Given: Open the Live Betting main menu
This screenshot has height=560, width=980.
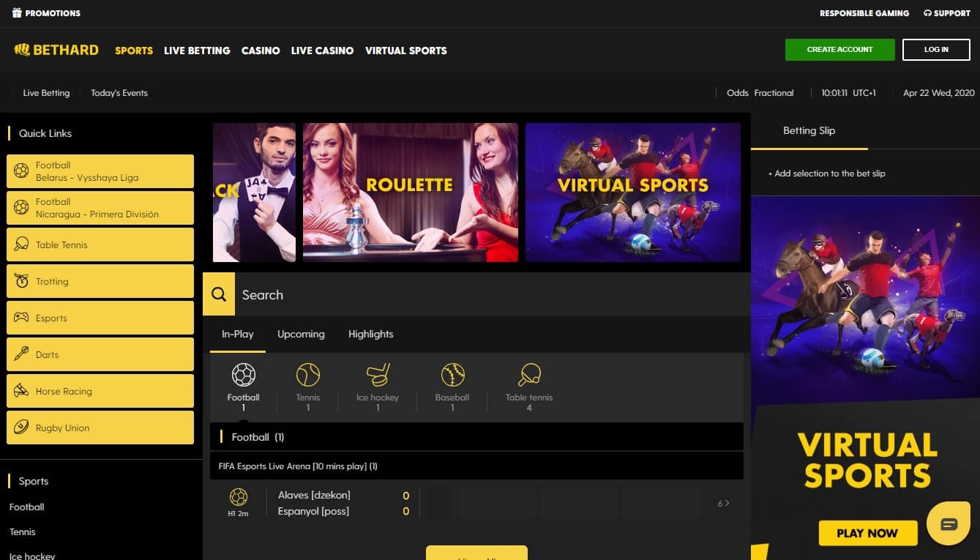Looking at the screenshot, I should pos(197,51).
